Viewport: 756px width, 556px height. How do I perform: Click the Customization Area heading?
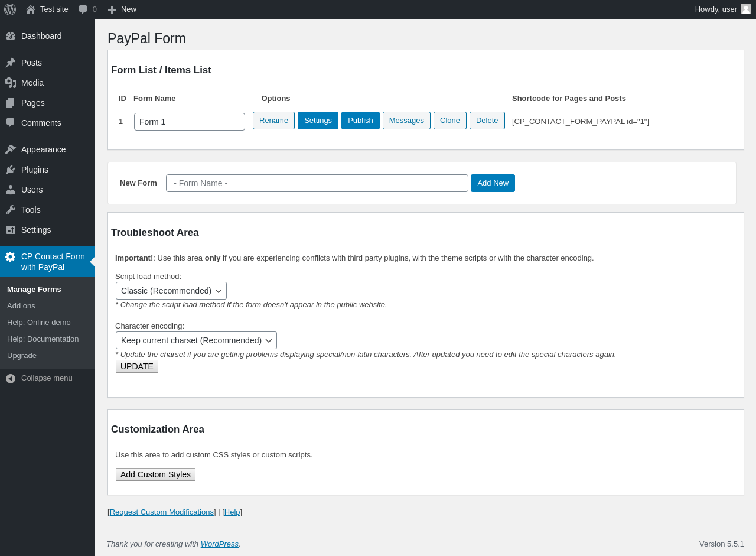(x=158, y=430)
